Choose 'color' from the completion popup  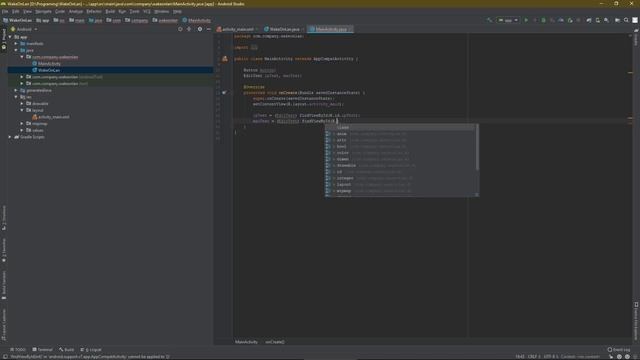400,153
